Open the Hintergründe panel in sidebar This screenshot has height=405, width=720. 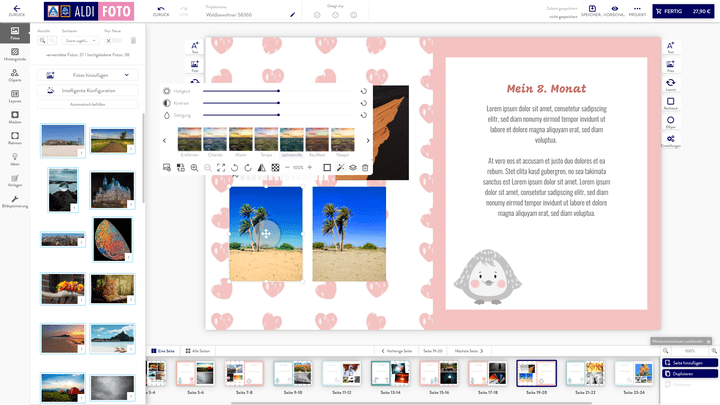(14, 55)
